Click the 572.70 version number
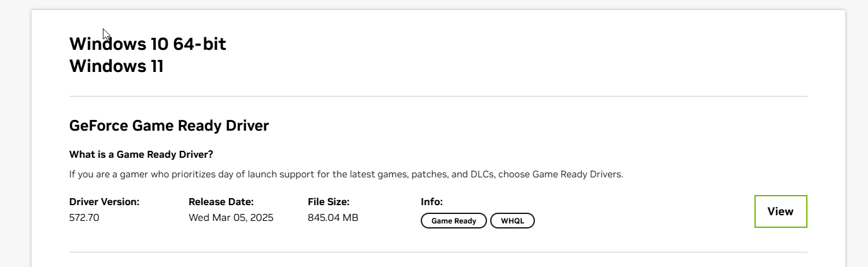The height and width of the screenshot is (267, 868). (85, 218)
